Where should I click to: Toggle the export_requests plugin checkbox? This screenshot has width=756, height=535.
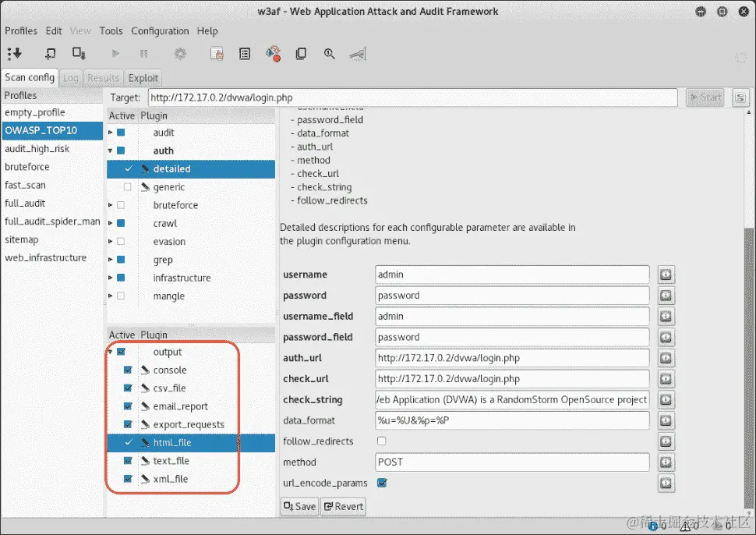pos(128,424)
